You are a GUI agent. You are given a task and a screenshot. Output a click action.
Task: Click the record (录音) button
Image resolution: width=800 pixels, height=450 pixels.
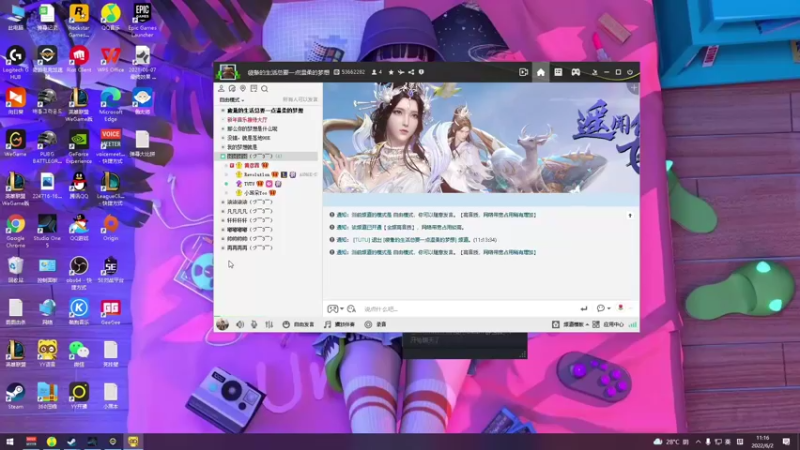pyautogui.click(x=376, y=324)
